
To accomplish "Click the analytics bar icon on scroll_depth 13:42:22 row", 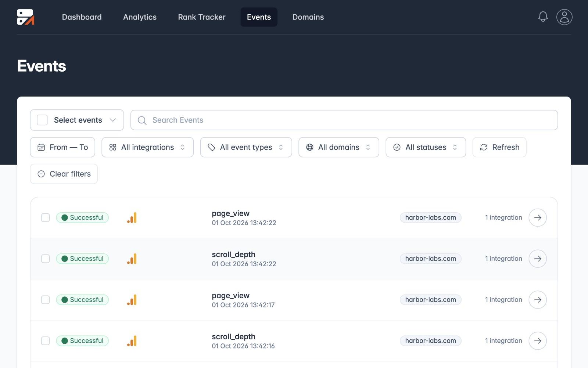I will tap(132, 259).
